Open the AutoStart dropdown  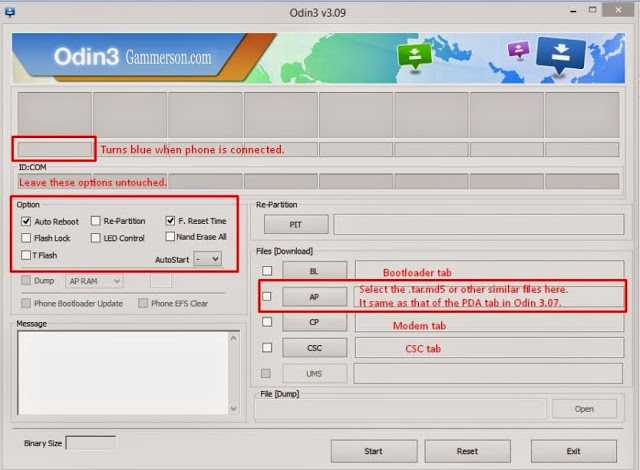pyautogui.click(x=208, y=259)
